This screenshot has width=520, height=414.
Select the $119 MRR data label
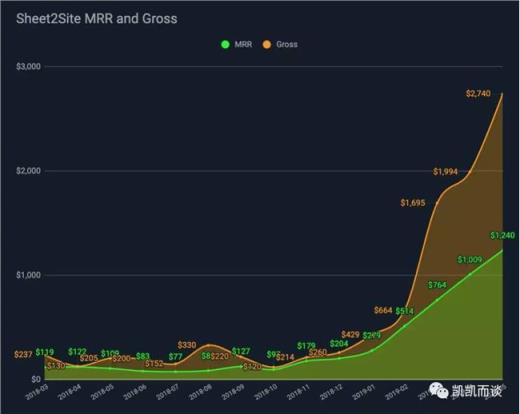[45, 352]
